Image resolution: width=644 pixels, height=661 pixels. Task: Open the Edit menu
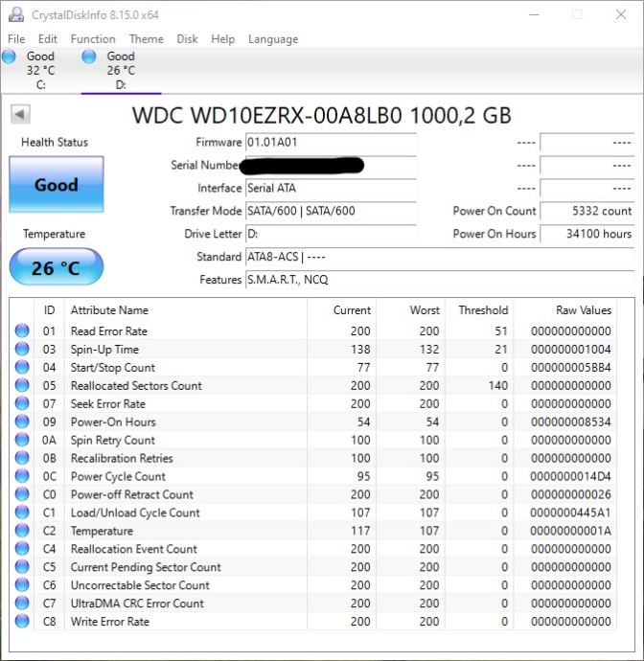pyautogui.click(x=47, y=39)
